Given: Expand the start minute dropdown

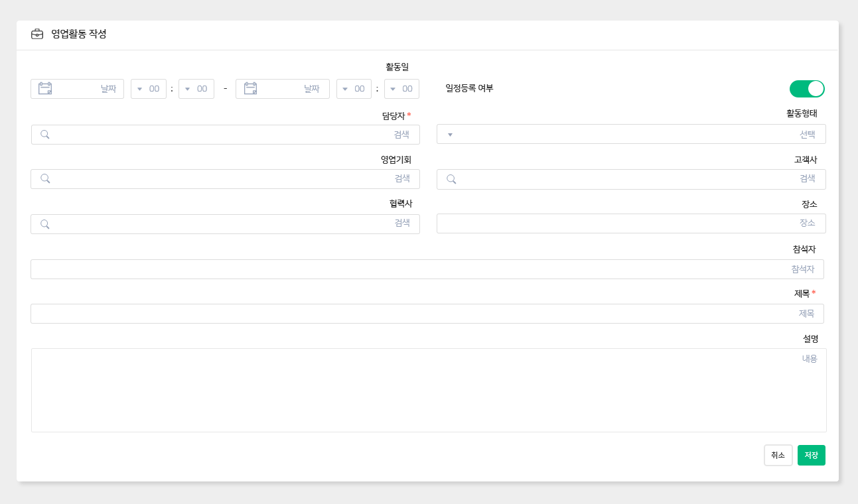Looking at the screenshot, I should pos(196,89).
